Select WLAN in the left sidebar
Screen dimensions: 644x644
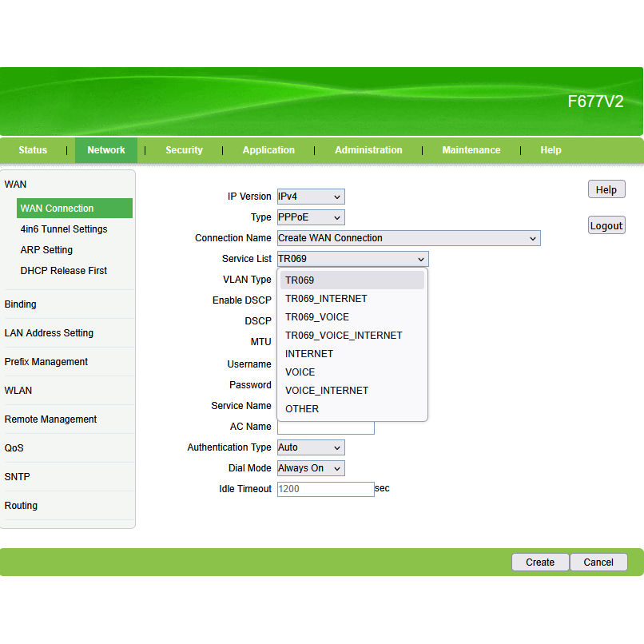[18, 391]
